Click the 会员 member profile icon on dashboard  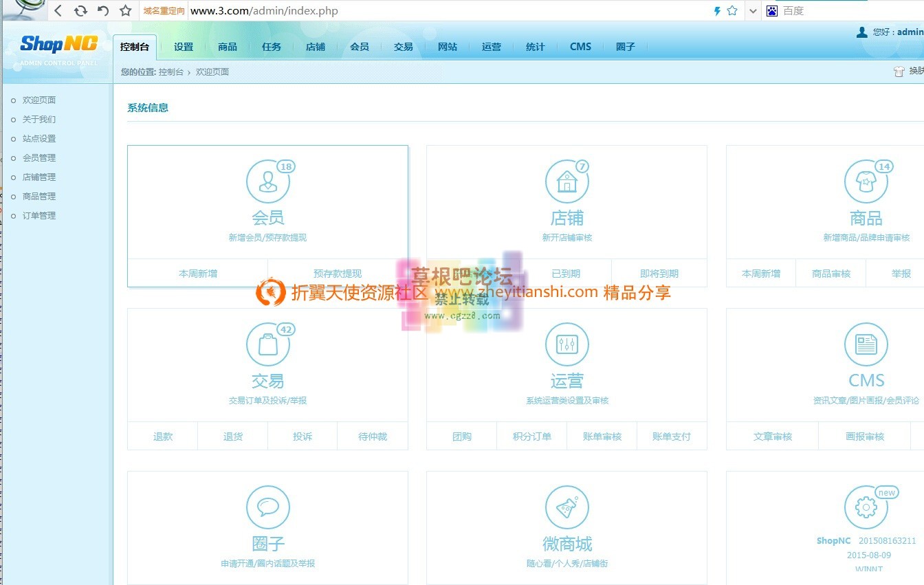(x=268, y=179)
